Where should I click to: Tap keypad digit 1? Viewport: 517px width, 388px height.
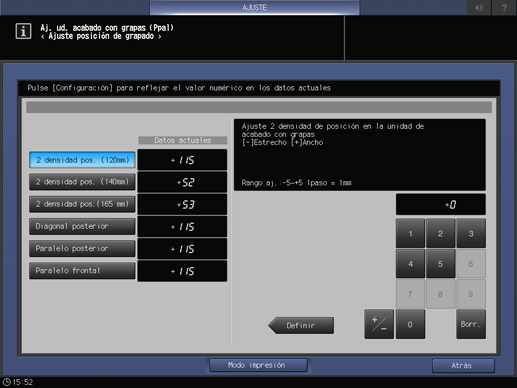coord(410,233)
